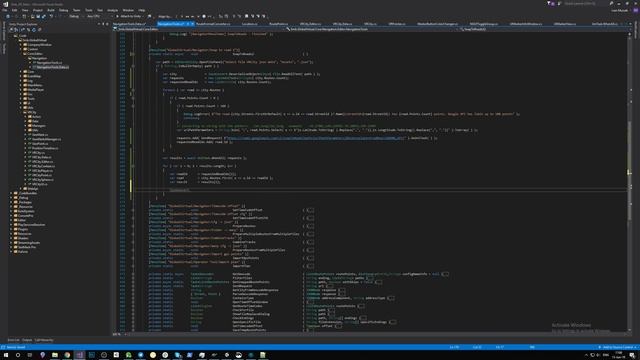Open File Explorer from the taskbar
The image size is (640, 360).
click(55, 355)
